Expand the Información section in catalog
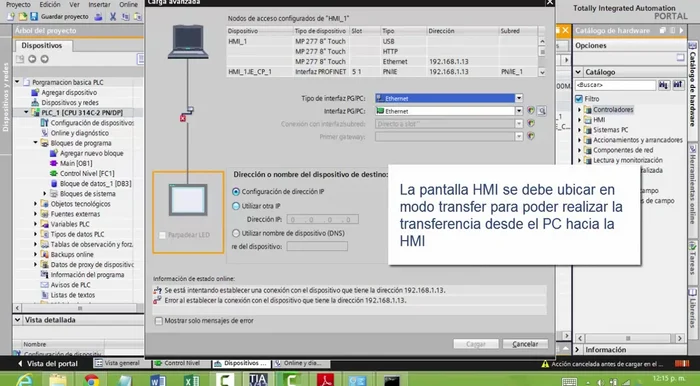This screenshot has width=700, height=386. click(578, 349)
